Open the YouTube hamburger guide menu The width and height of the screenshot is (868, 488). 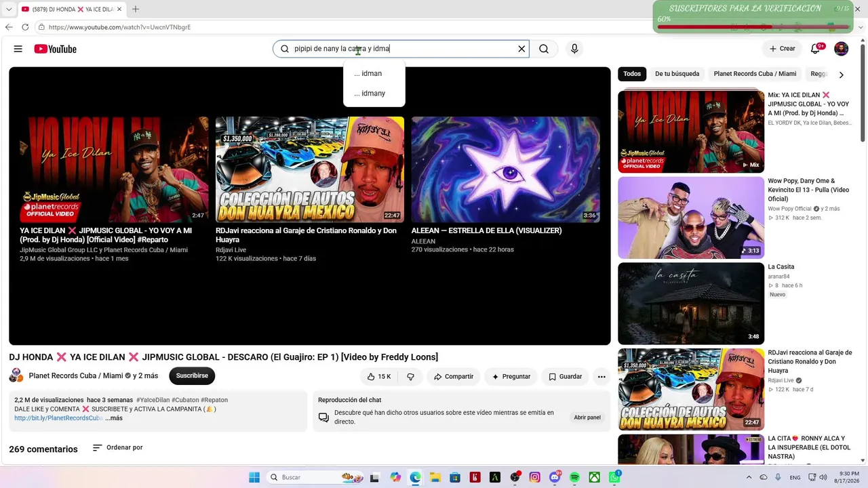(18, 49)
